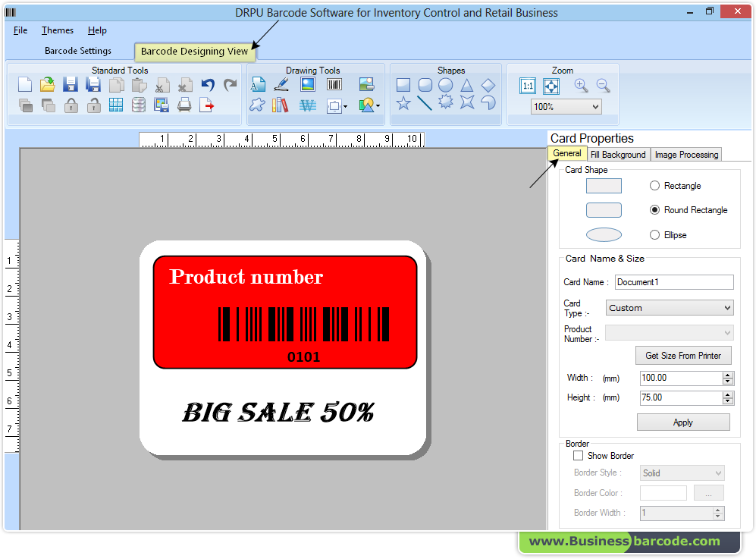Image resolution: width=756 pixels, height=559 pixels.
Task: Open the Image Processing tab
Action: (x=686, y=154)
